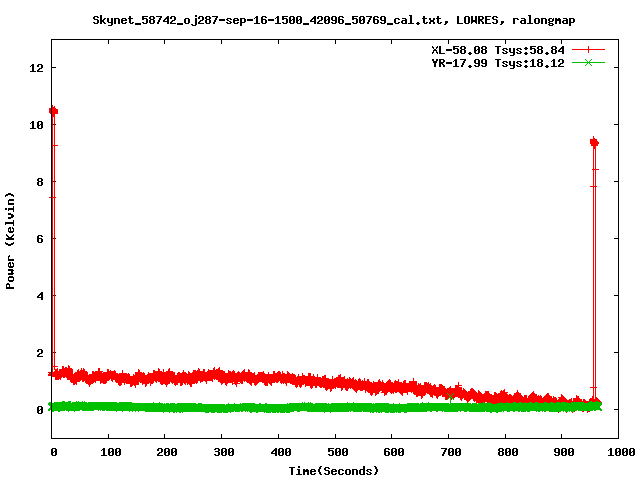Select the legend entry "XL-58.08 Tsys:58.84"
Screen dimensions: 640x480
498,50
